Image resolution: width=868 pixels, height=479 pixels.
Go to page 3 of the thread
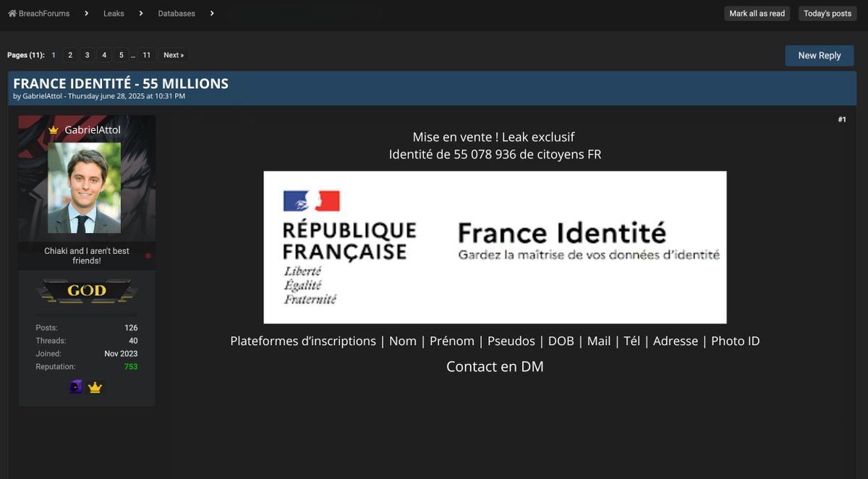(87, 55)
